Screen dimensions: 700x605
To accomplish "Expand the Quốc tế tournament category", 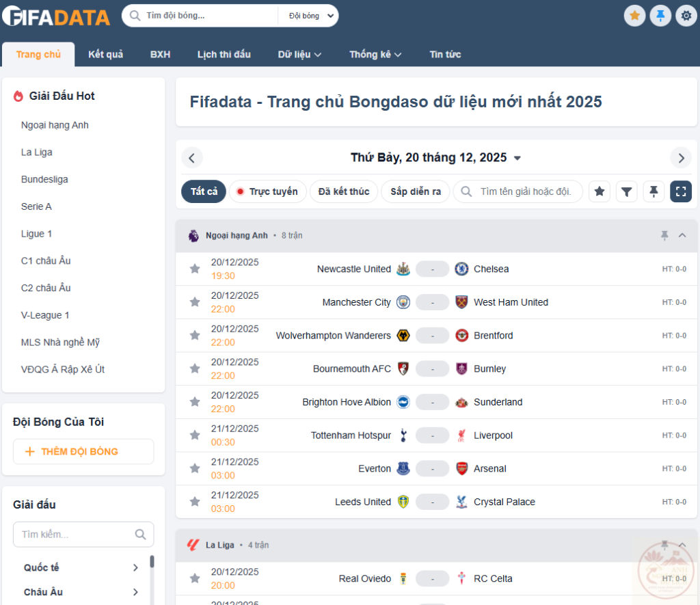I will (135, 567).
